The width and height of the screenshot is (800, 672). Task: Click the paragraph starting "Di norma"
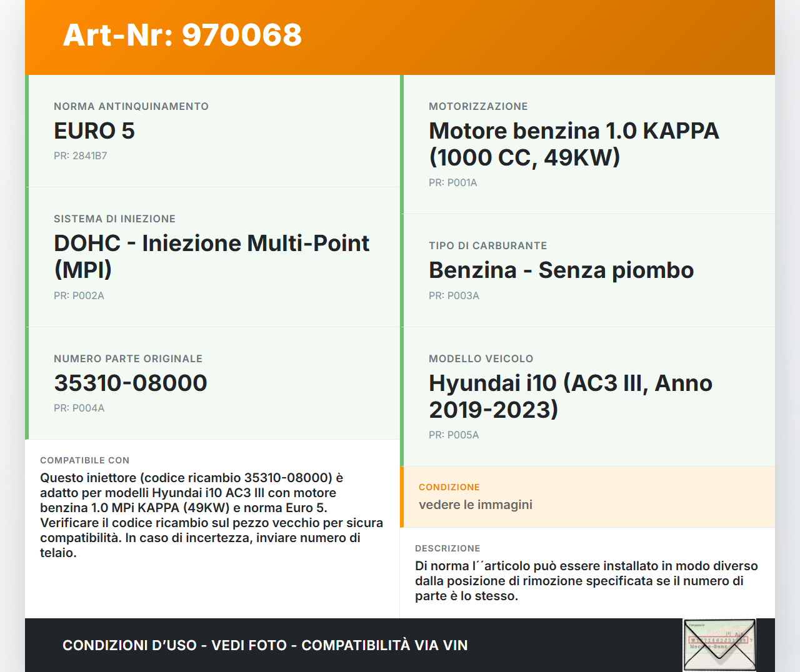click(586, 581)
